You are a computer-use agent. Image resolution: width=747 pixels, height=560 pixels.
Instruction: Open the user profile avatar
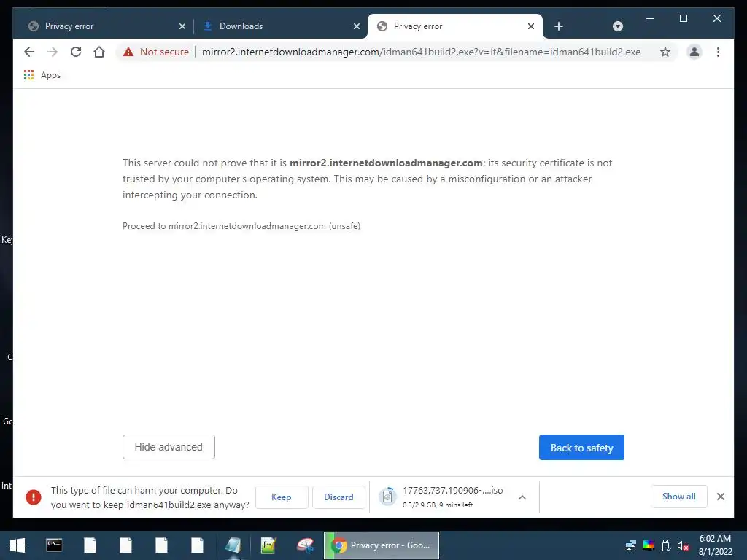coord(694,52)
